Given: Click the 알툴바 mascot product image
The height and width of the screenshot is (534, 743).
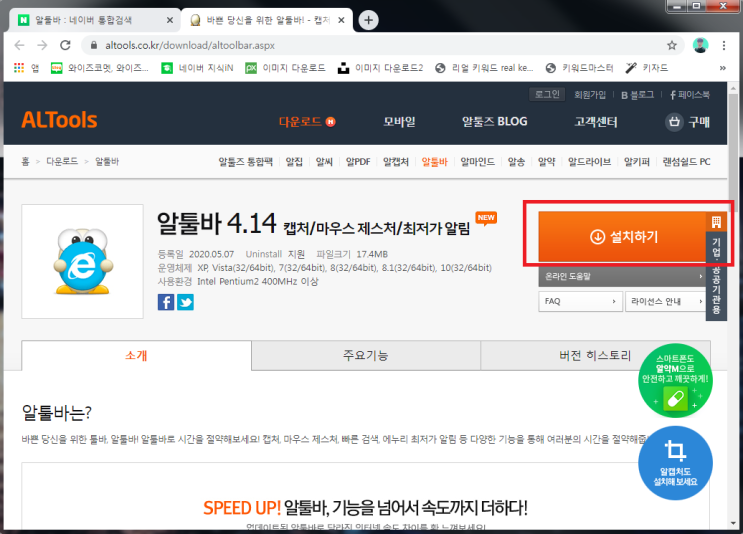Looking at the screenshot, I should point(82,262).
